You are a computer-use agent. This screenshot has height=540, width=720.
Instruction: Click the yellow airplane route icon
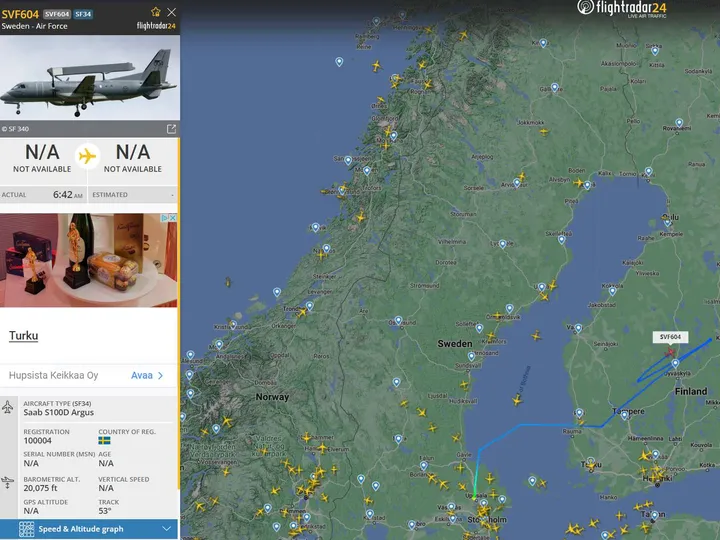click(x=87, y=157)
